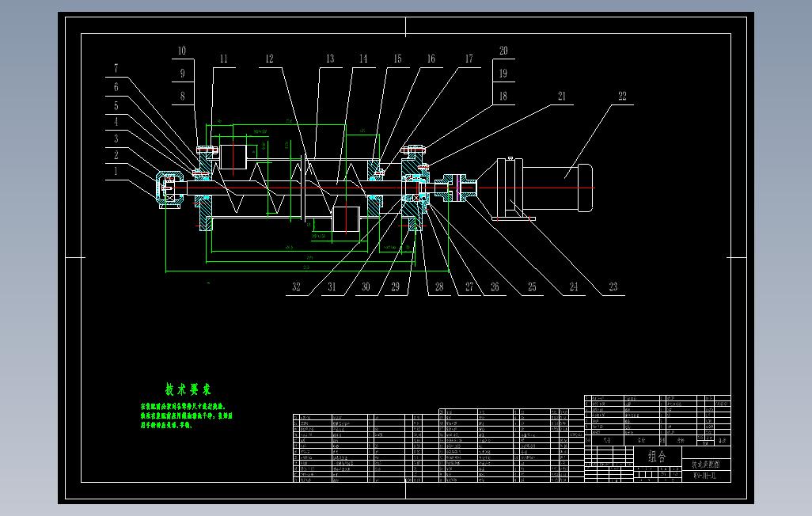Click the WN-JH-JL drawing code
Image resolution: width=812 pixels, height=516 pixels.
(x=706, y=475)
